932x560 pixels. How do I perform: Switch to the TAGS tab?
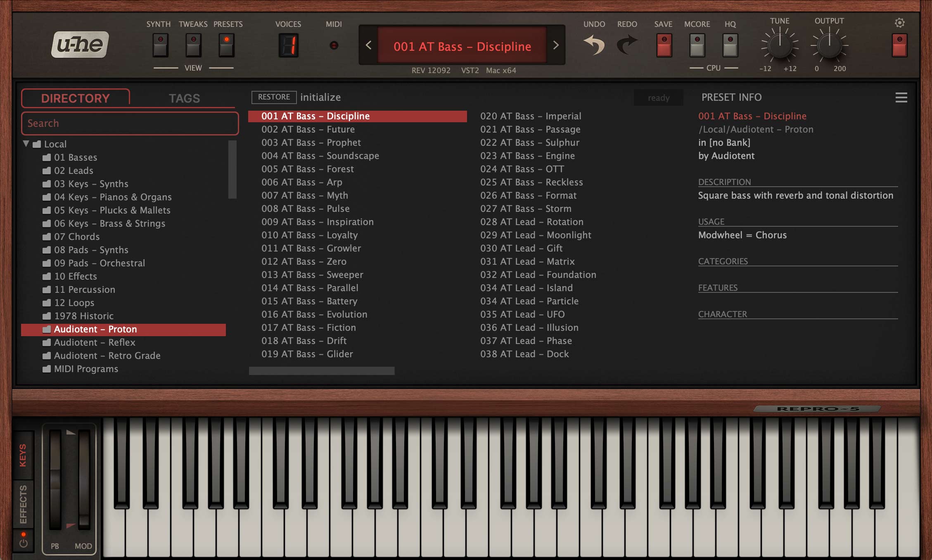coord(184,98)
